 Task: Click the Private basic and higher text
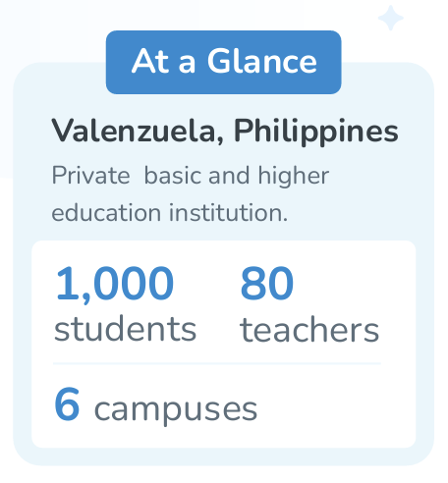pos(191,176)
